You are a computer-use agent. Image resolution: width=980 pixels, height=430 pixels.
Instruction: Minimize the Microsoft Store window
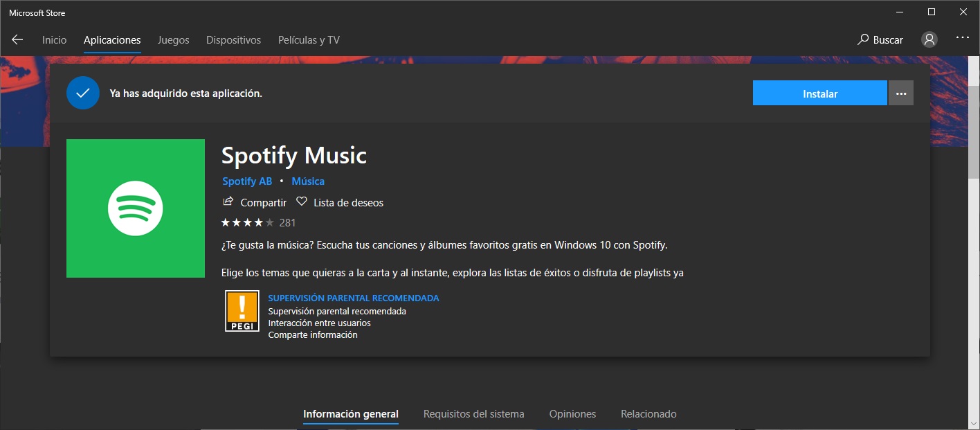tap(899, 12)
